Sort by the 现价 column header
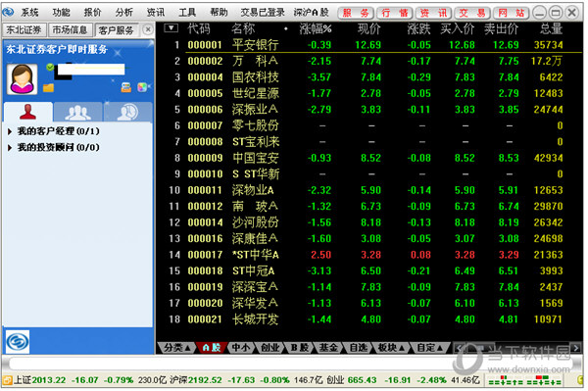The image size is (588, 391). coord(369,28)
